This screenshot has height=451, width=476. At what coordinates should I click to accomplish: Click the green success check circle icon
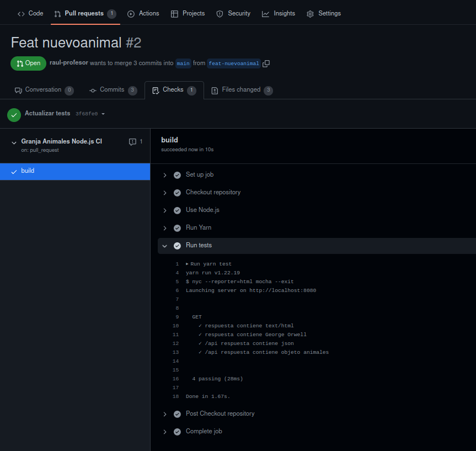14,114
